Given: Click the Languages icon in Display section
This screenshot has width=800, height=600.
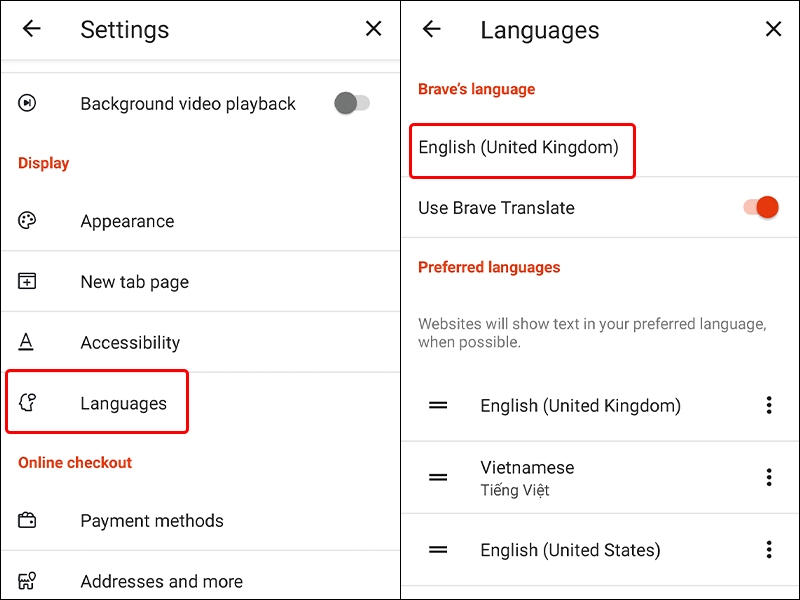Looking at the screenshot, I should (26, 402).
